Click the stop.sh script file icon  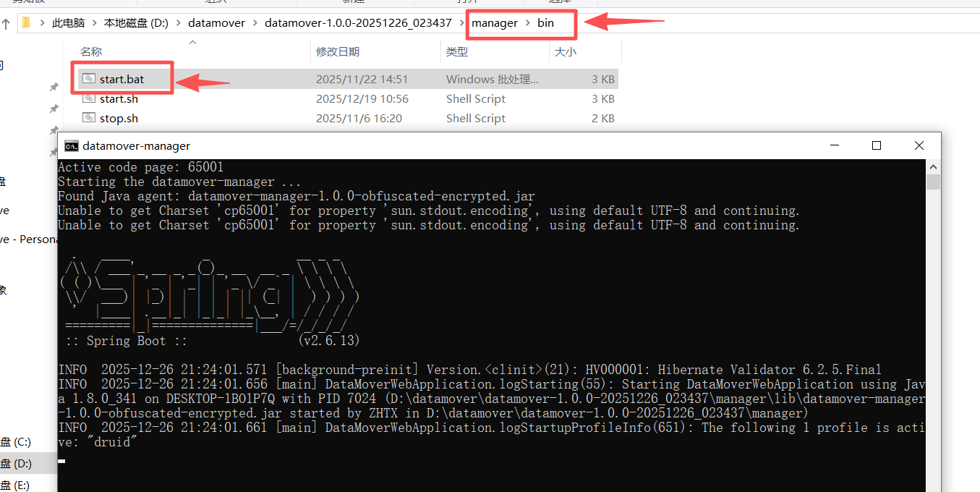click(x=89, y=118)
